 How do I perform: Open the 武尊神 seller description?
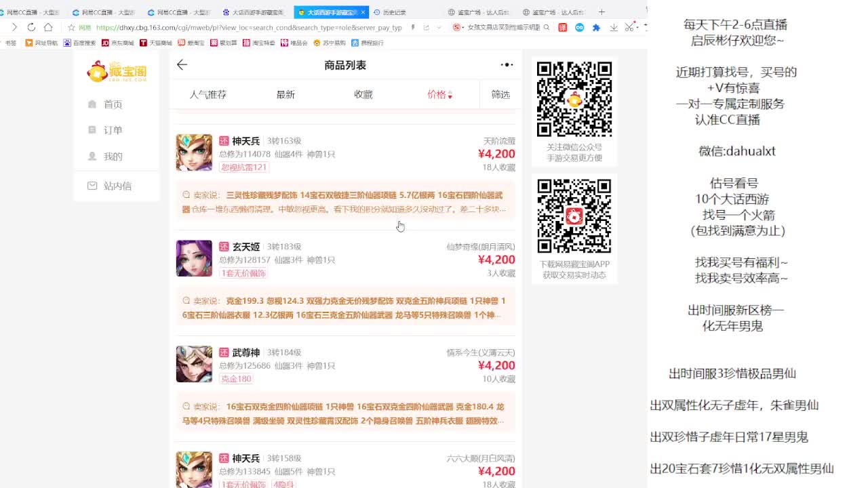point(345,413)
